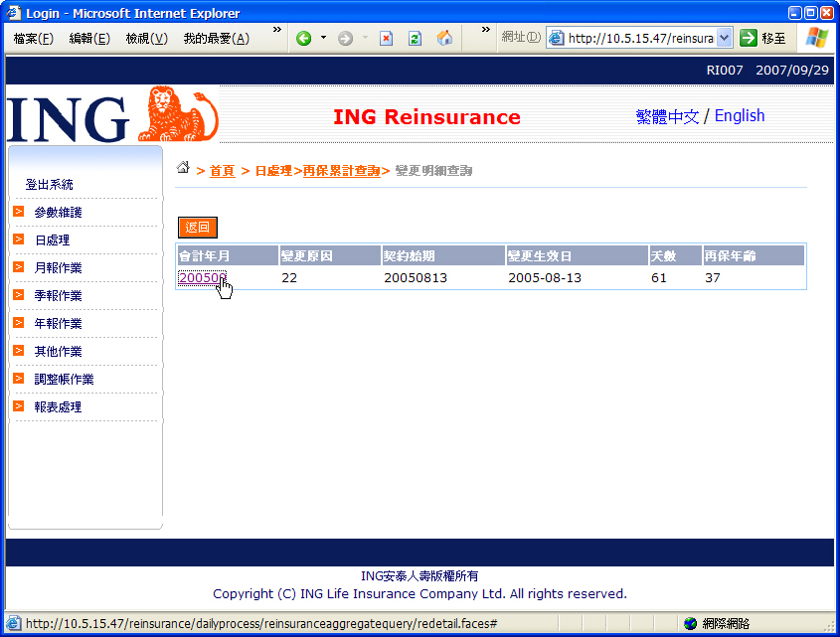This screenshot has height=637, width=840.
Task: Open the 再保累計查詢 breadcrumb link
Action: pyautogui.click(x=341, y=171)
